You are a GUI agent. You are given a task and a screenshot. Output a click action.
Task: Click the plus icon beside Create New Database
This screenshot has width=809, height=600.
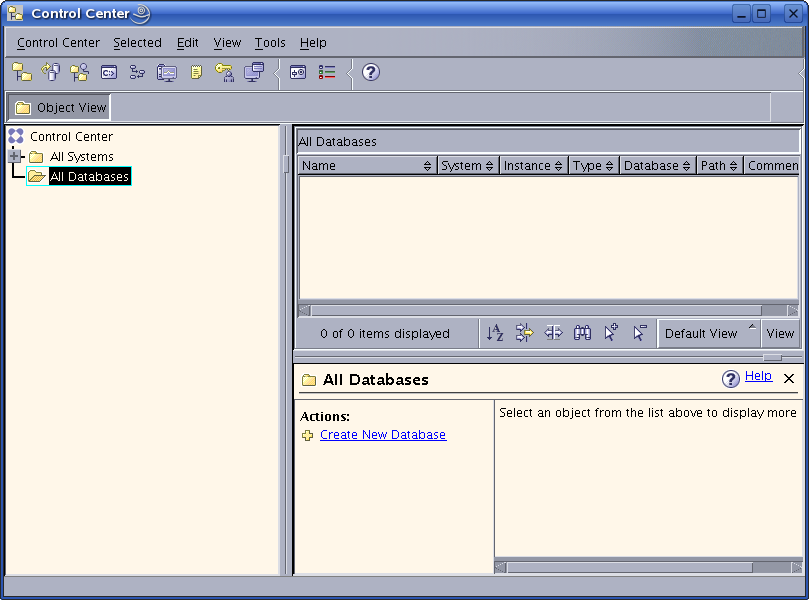pos(308,435)
